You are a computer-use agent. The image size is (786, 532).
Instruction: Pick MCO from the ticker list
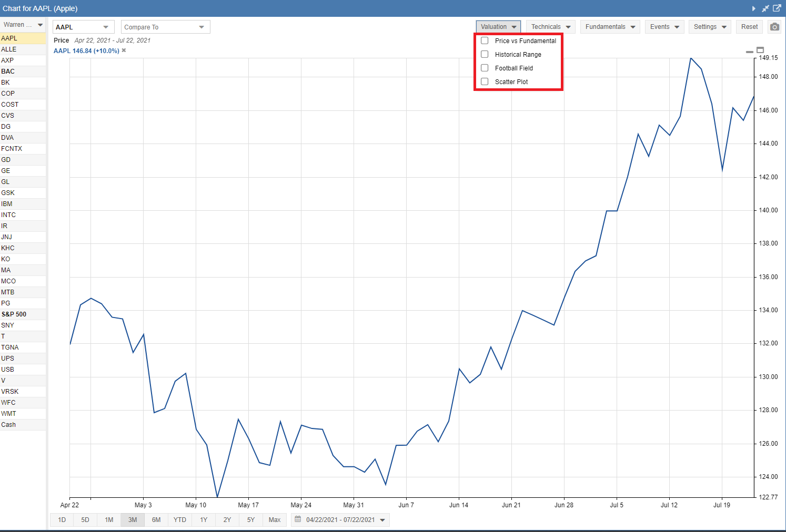click(23, 281)
